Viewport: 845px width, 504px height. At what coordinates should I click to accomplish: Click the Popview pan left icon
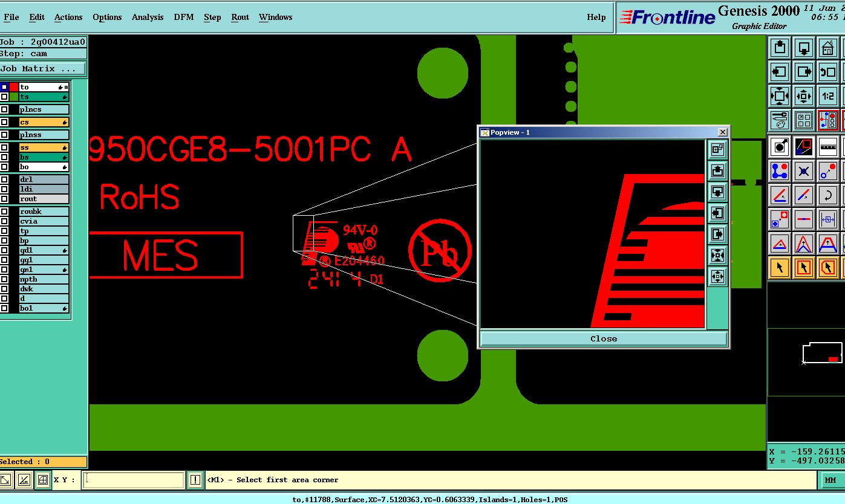point(717,213)
